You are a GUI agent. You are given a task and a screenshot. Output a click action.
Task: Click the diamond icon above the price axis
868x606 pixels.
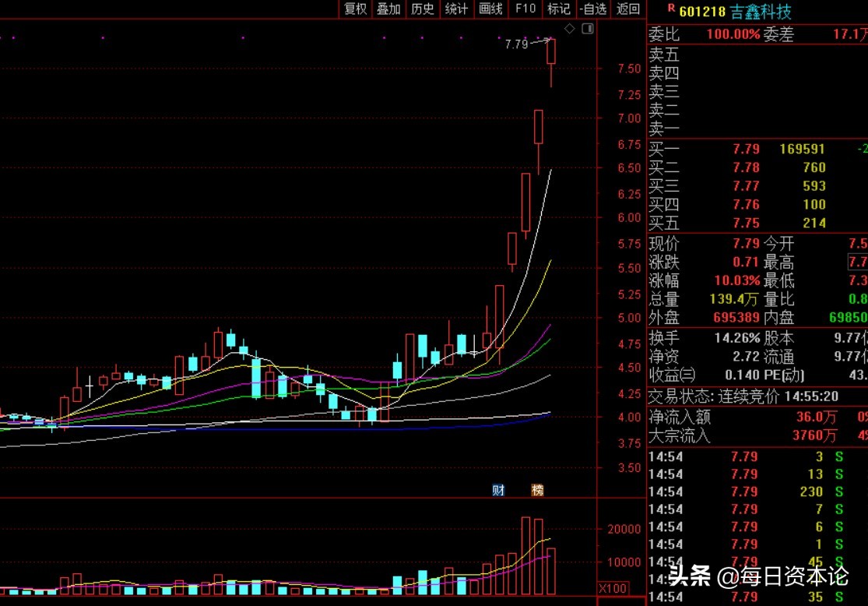(x=570, y=28)
